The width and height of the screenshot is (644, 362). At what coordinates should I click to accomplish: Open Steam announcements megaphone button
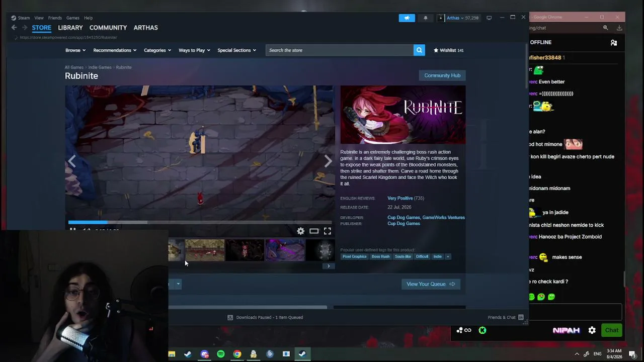tap(407, 18)
